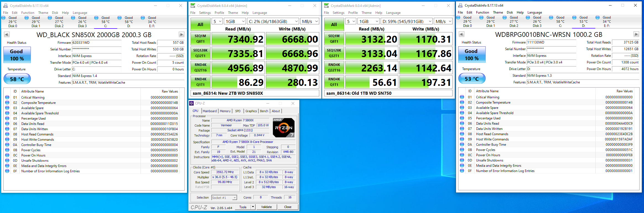The height and width of the screenshot is (213, 644).
Task: Select E: F: drive status icon in left CrystalDiskInfo
Action: (143, 18)
